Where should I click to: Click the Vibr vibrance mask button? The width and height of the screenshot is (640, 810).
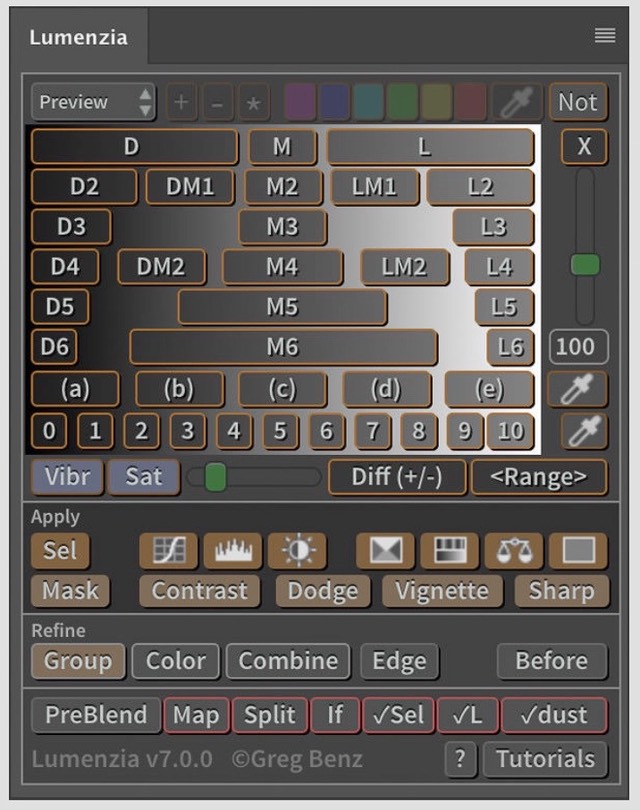pyautogui.click(x=67, y=476)
